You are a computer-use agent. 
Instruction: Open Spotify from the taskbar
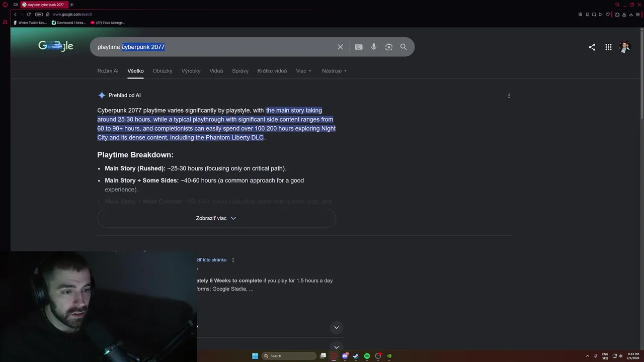(x=367, y=356)
